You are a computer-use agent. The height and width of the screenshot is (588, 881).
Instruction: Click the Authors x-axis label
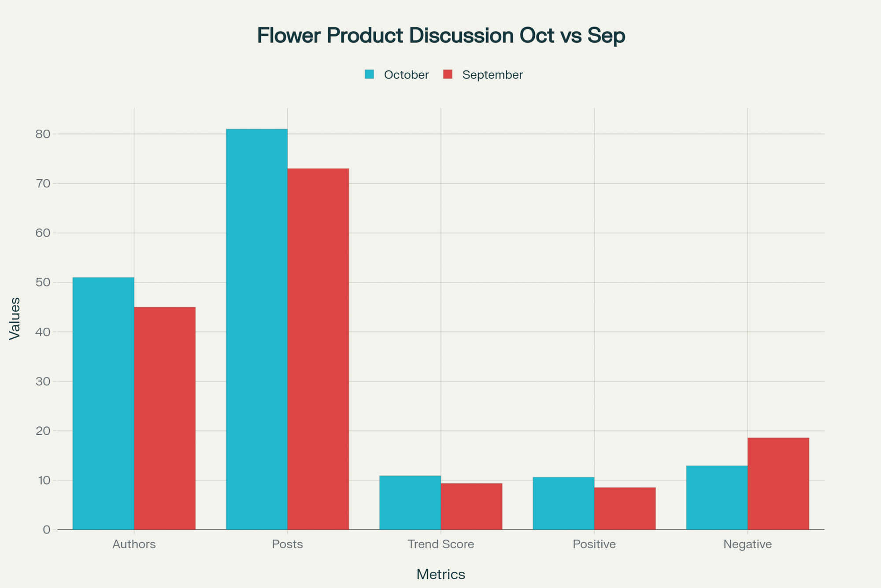coord(134,544)
